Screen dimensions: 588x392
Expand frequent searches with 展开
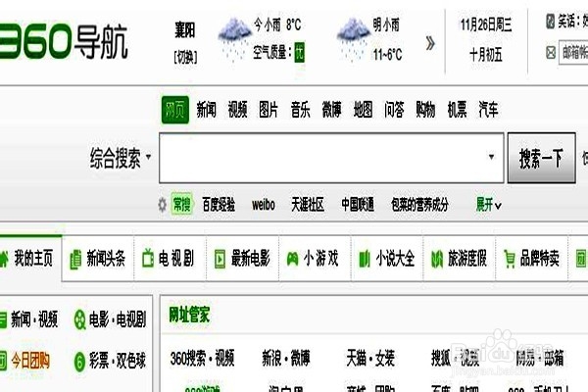tap(488, 205)
